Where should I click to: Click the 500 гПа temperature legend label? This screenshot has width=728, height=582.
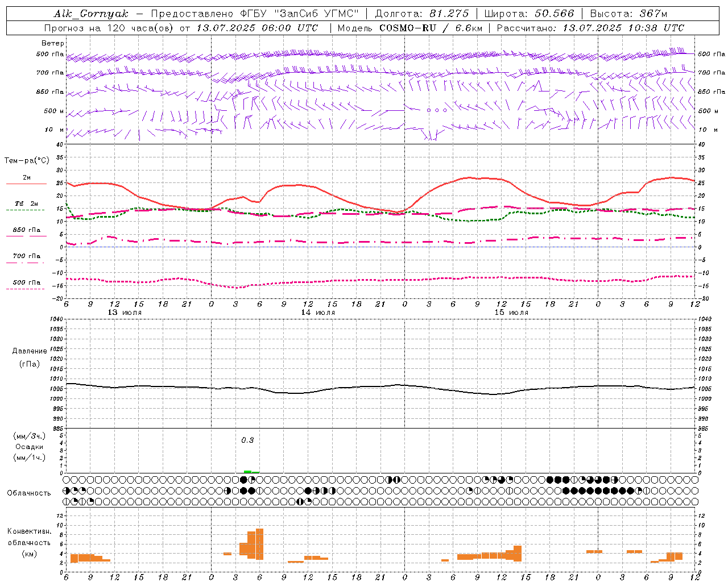pos(27,282)
